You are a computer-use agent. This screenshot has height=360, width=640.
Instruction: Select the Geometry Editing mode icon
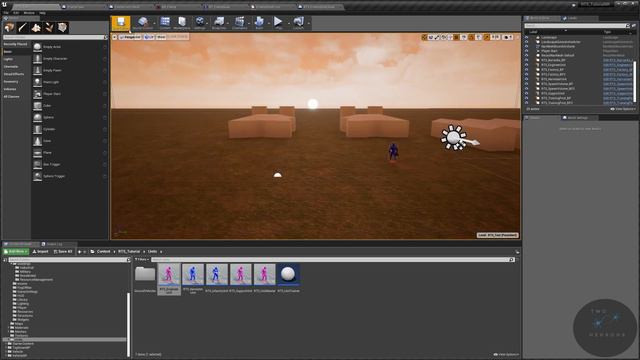click(62, 28)
